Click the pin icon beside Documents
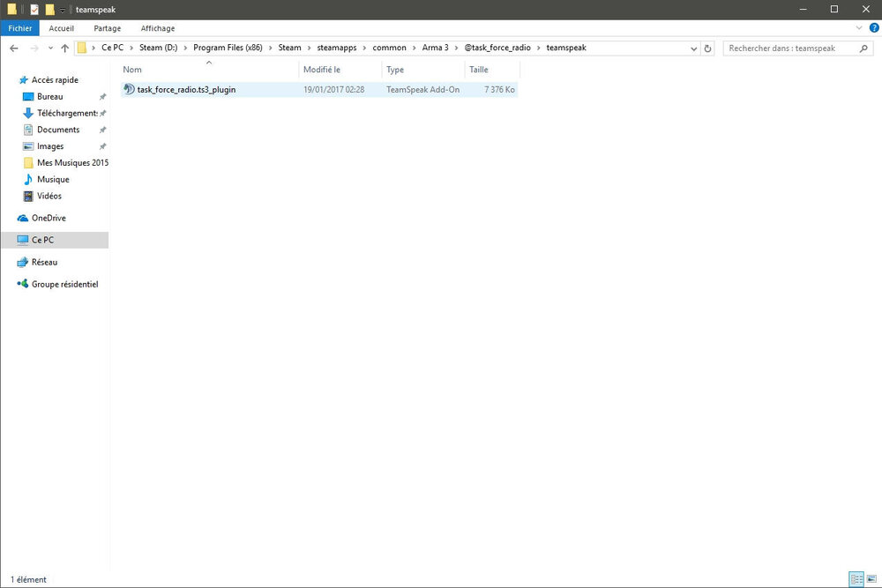Screen dimensions: 882x588 point(102,130)
